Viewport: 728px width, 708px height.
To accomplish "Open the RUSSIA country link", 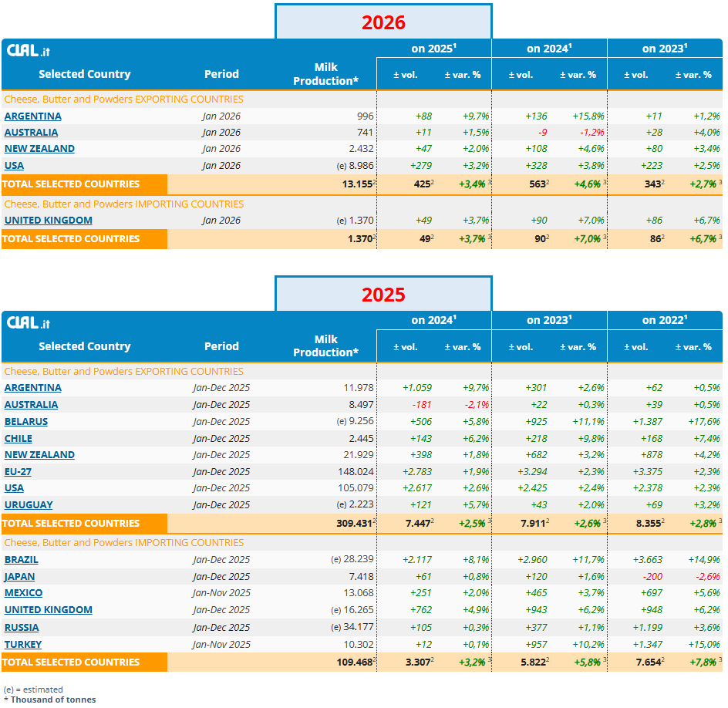I will [22, 628].
